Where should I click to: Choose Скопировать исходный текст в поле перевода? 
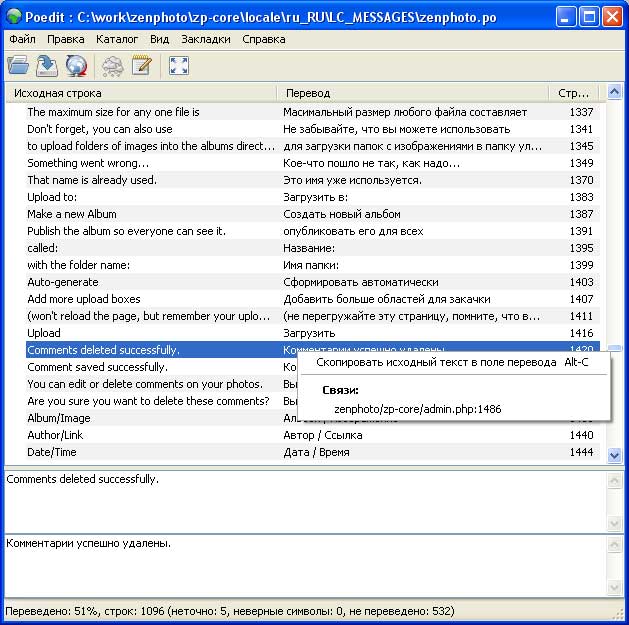pyautogui.click(x=454, y=362)
